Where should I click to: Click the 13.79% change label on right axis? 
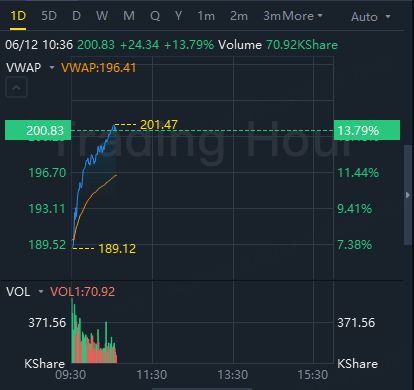[367, 130]
